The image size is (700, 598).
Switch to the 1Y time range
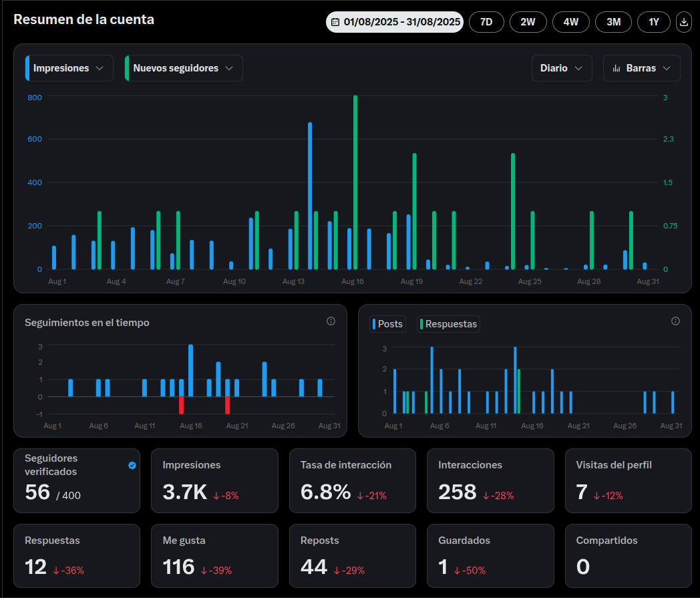(653, 22)
